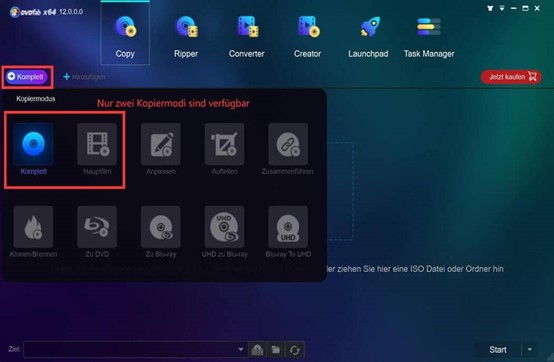The height and width of the screenshot is (362, 554).
Task: Select the Hauptfilm copy mode icon
Action: pos(97,144)
